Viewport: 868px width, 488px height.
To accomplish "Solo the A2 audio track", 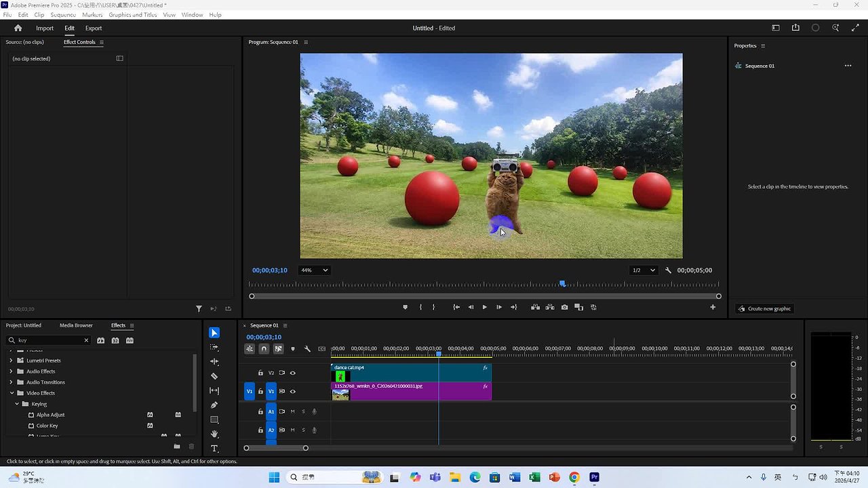I will tap(303, 430).
